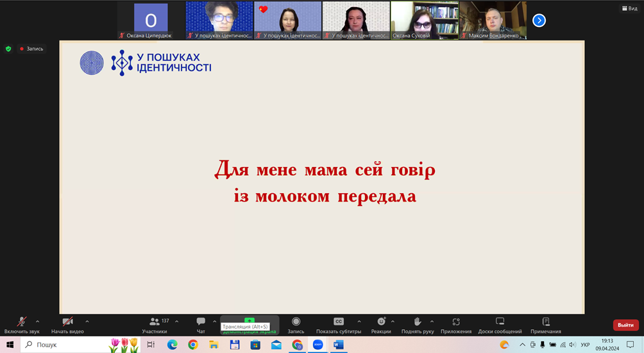This screenshot has width=644, height=353.
Task: Click the green encryption shield icon
Action: pos(8,49)
